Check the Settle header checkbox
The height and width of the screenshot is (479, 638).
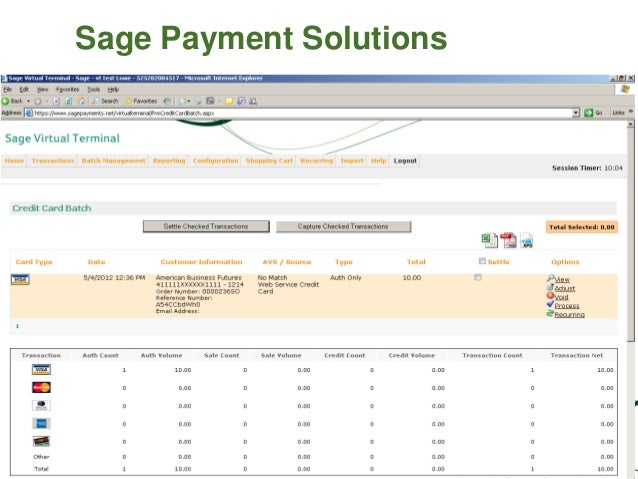[482, 261]
